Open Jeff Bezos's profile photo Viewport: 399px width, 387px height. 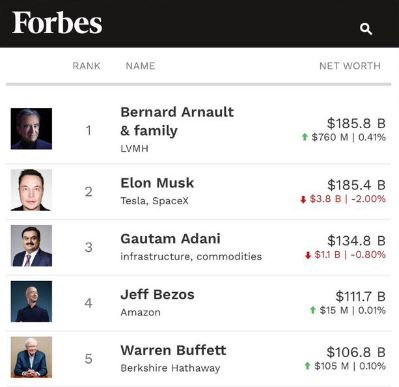[x=31, y=301]
